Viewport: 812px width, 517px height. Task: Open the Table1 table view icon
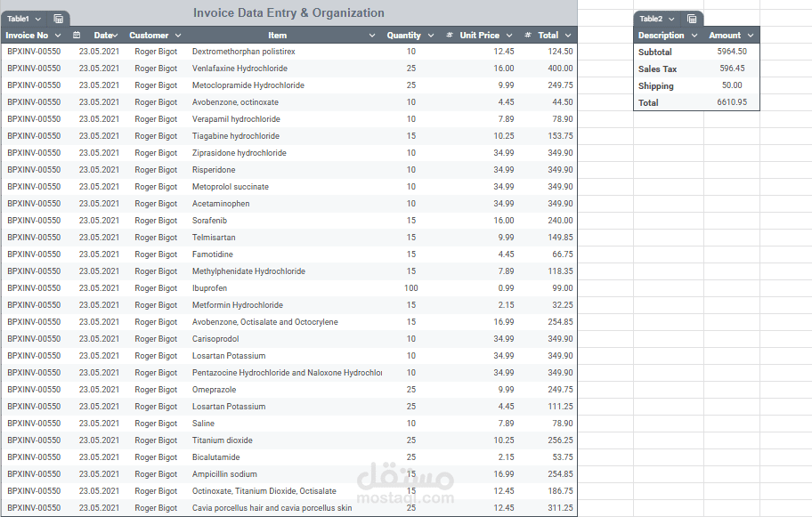59,20
